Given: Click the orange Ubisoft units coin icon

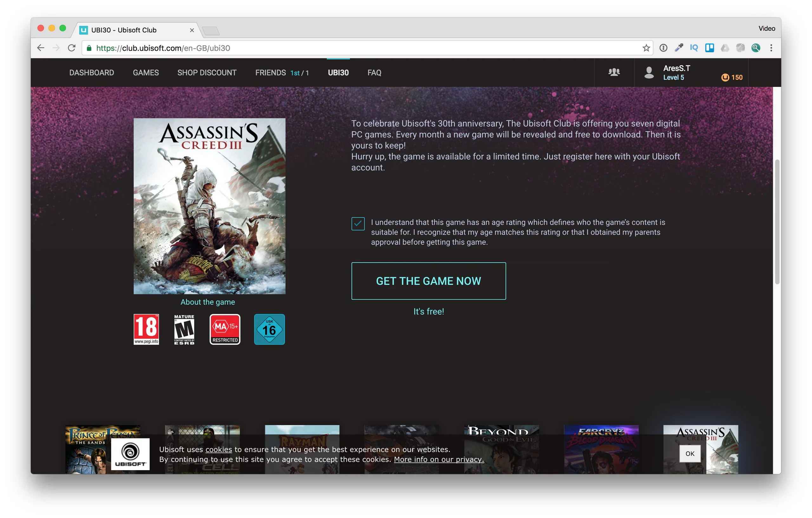Looking at the screenshot, I should [725, 78].
